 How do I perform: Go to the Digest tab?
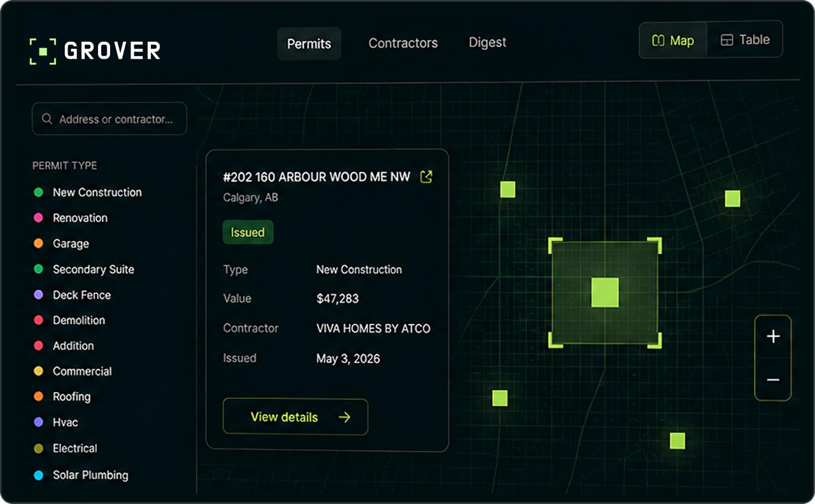point(488,43)
